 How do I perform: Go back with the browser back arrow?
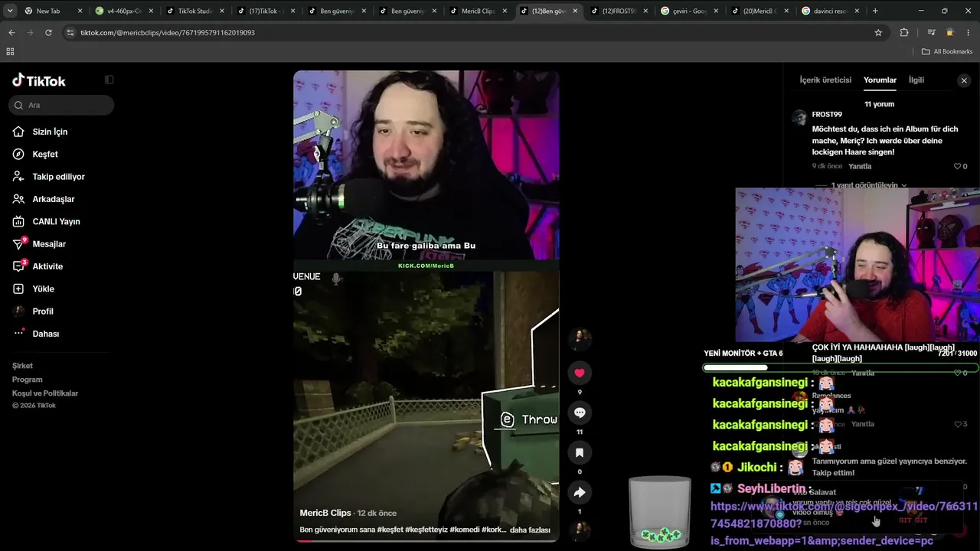click(x=11, y=33)
